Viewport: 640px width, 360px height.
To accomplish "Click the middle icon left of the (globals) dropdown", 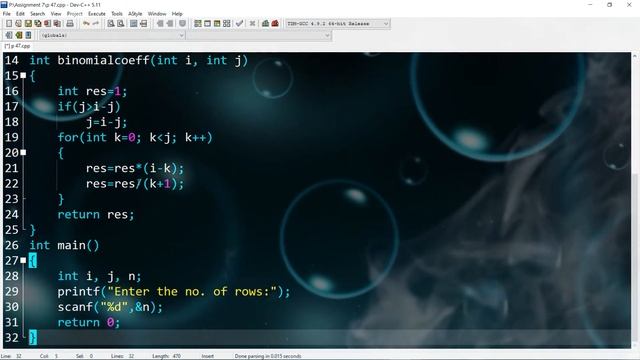I will pyautogui.click(x=18, y=36).
